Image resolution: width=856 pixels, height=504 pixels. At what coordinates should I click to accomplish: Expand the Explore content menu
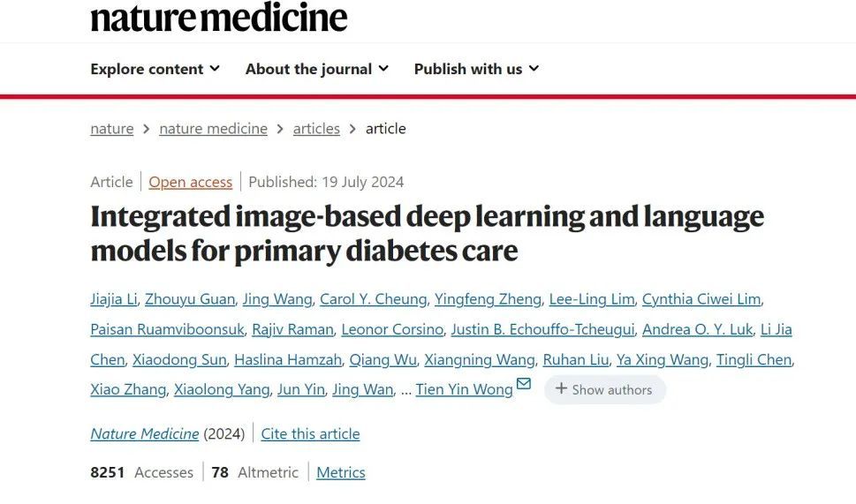[x=155, y=69]
